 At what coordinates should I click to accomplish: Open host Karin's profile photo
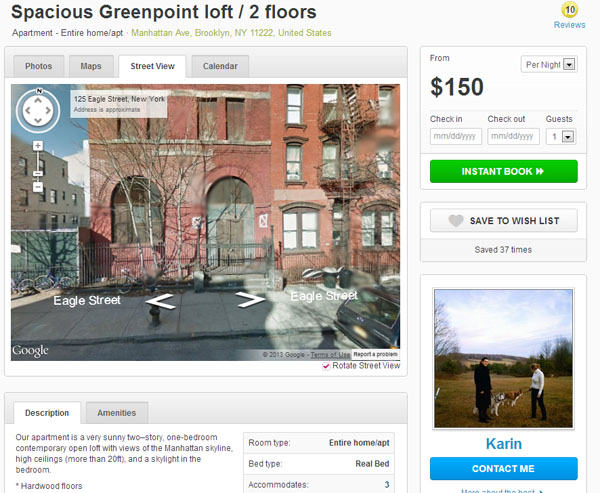click(504, 358)
